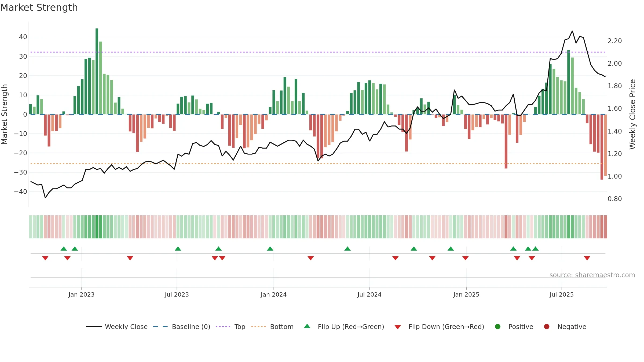Screen dimensions: 644x362
Task: Click the 0 strength axis value
Action: (25, 114)
